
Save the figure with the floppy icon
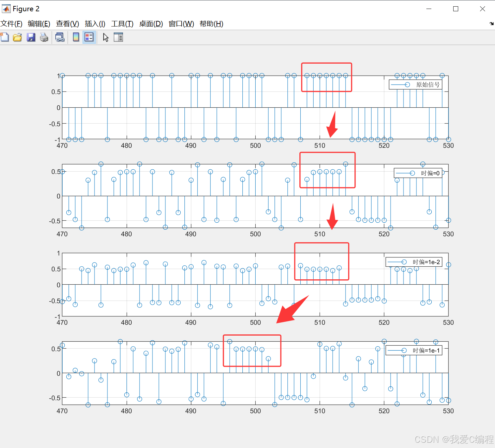(31, 37)
